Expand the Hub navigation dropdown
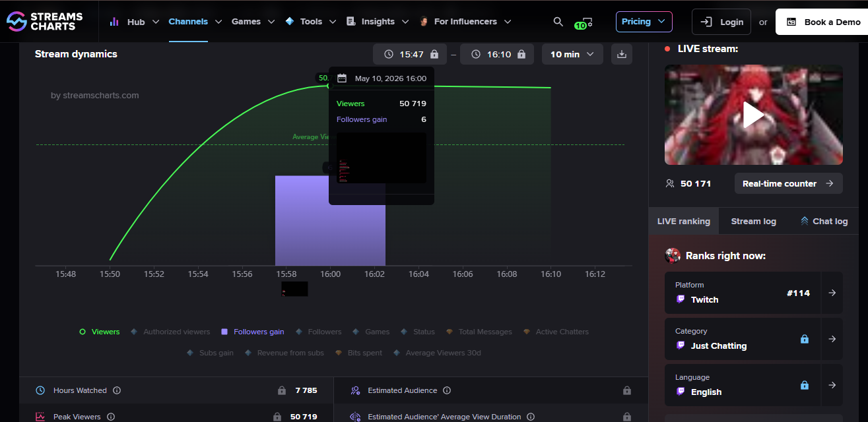 click(x=134, y=22)
